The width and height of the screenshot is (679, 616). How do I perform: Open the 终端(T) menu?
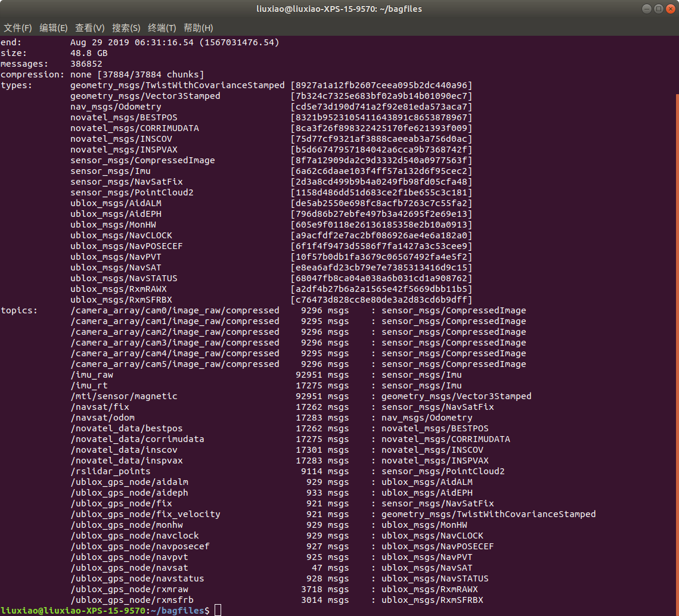(x=162, y=28)
